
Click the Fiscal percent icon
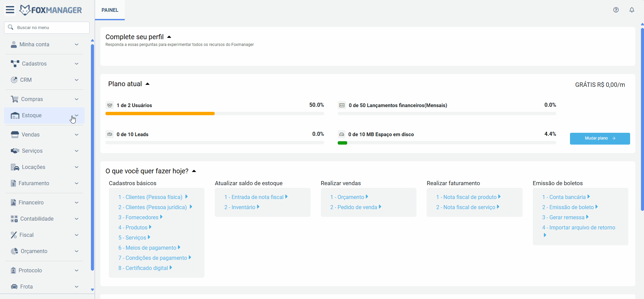(x=14, y=235)
